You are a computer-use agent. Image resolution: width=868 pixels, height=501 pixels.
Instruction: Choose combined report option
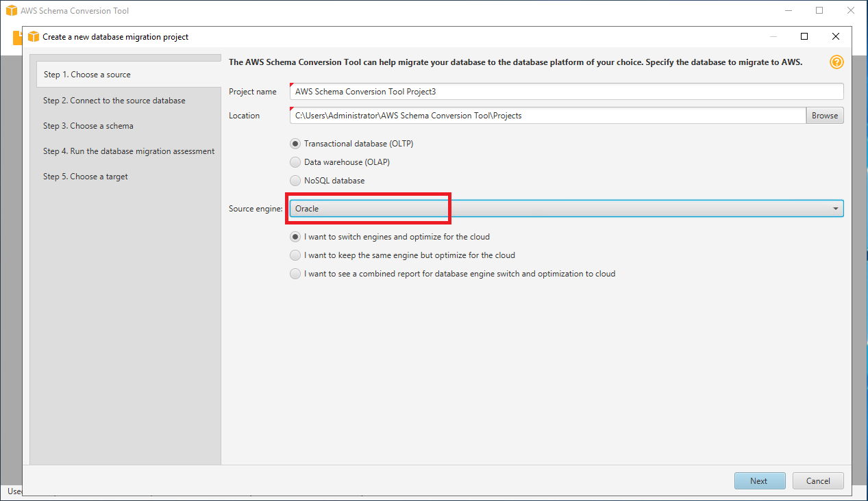point(295,274)
